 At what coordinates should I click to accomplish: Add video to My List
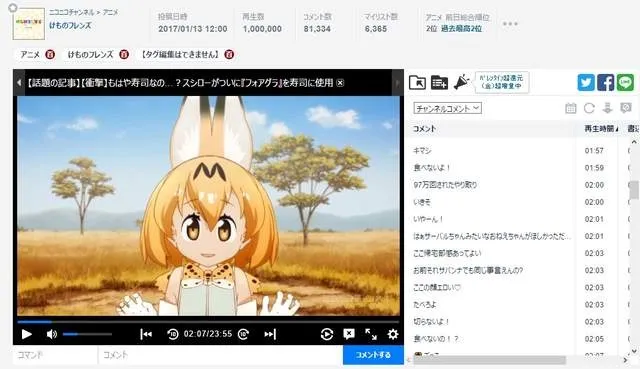pyautogui.click(x=439, y=82)
